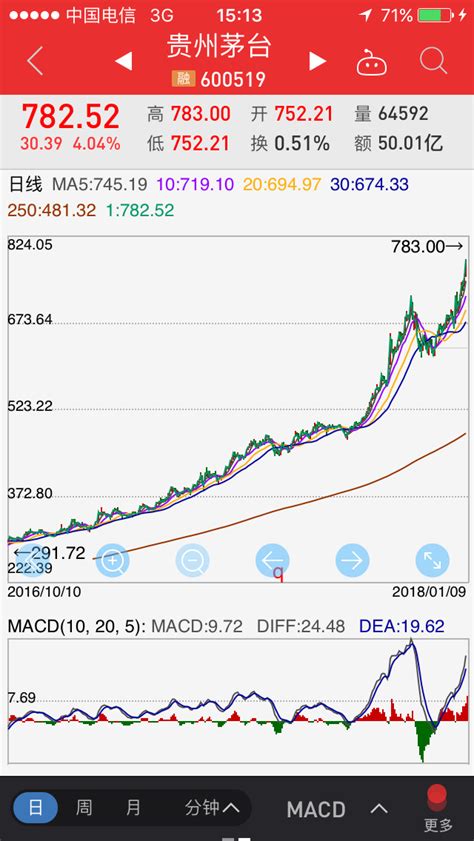Tap current price 782.52
This screenshot has height=841, width=474.
point(70,116)
